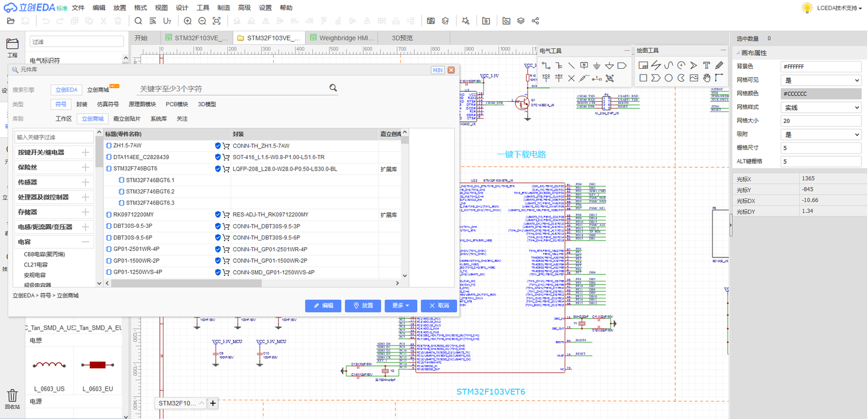Click the 取消 button
Viewport: 868px width, 419px height.
(x=439, y=306)
